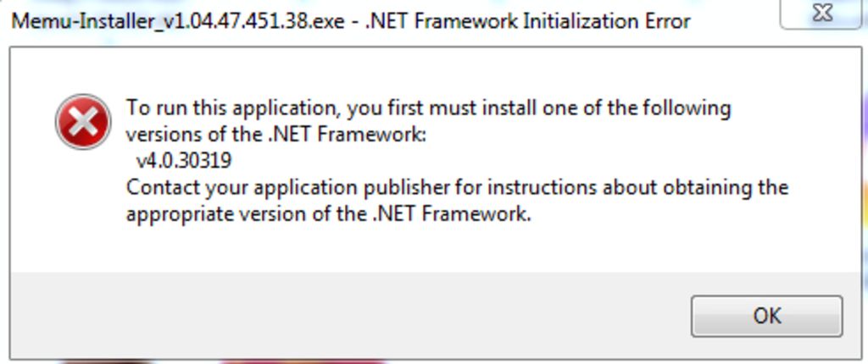Click 'appropriate version of the .NET Framework.' line

[x=329, y=213]
